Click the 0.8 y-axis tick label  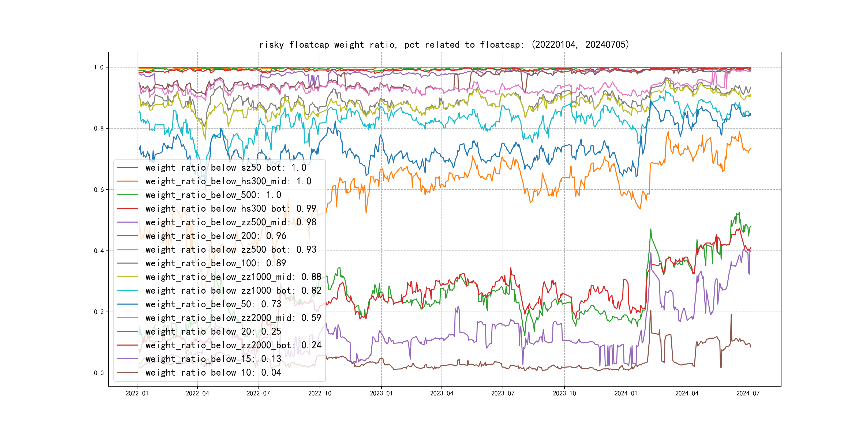click(99, 128)
